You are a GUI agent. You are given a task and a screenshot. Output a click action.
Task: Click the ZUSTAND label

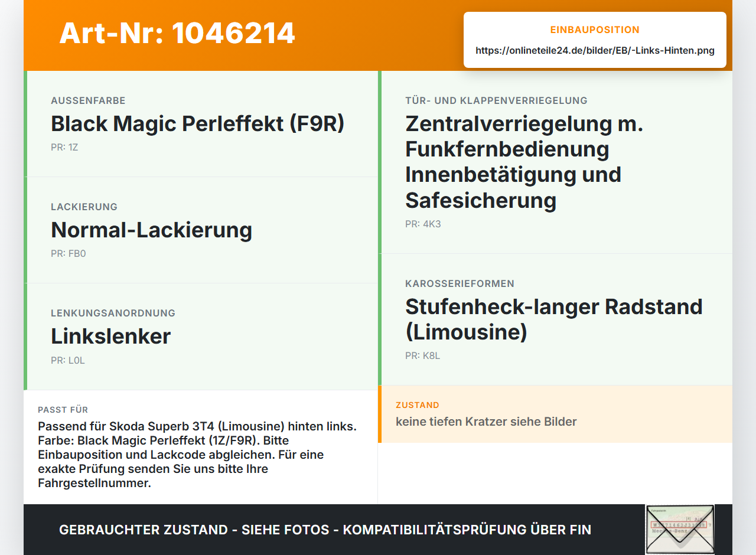[x=417, y=406]
